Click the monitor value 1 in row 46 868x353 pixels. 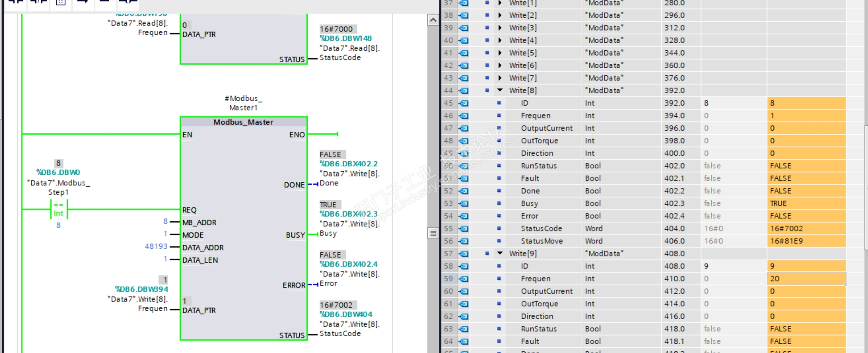tap(806, 116)
